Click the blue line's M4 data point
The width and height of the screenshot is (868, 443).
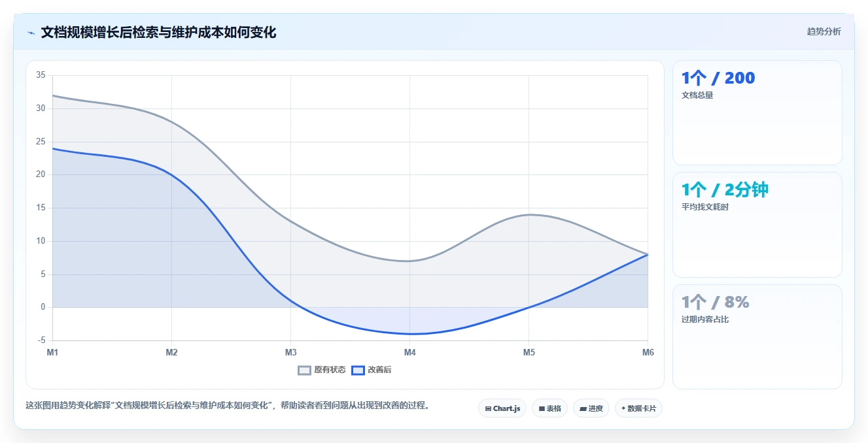tap(409, 334)
